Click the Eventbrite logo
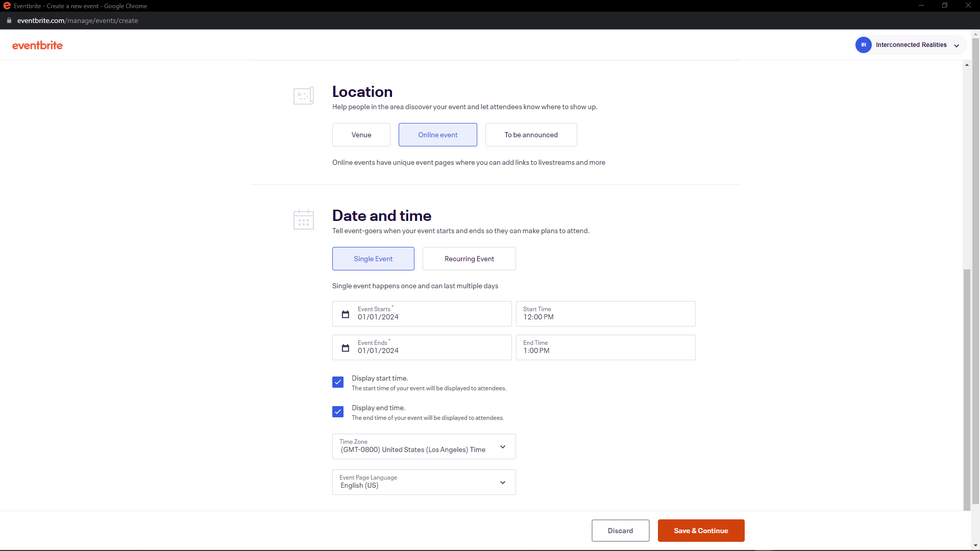 coord(37,45)
